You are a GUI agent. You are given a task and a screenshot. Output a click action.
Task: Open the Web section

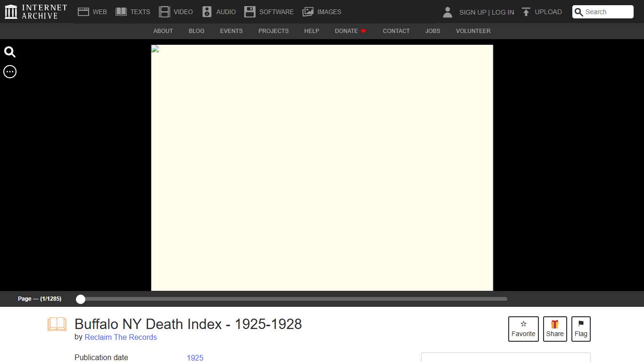tap(92, 11)
